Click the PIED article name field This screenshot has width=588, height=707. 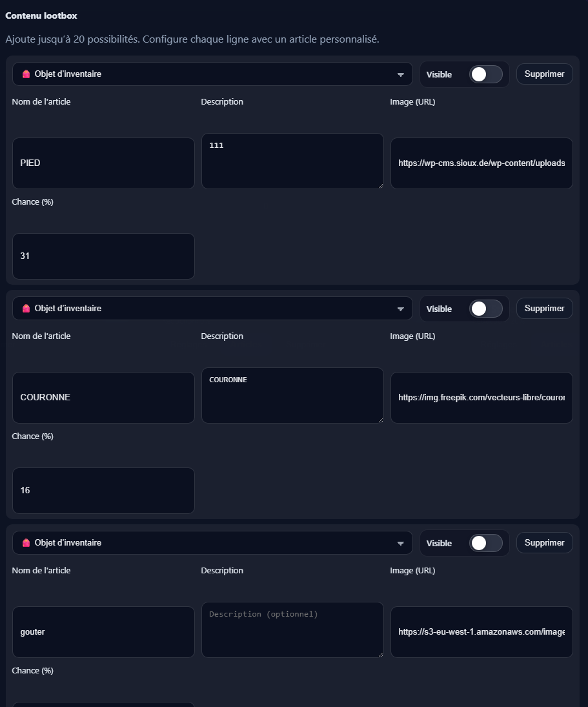pos(103,163)
